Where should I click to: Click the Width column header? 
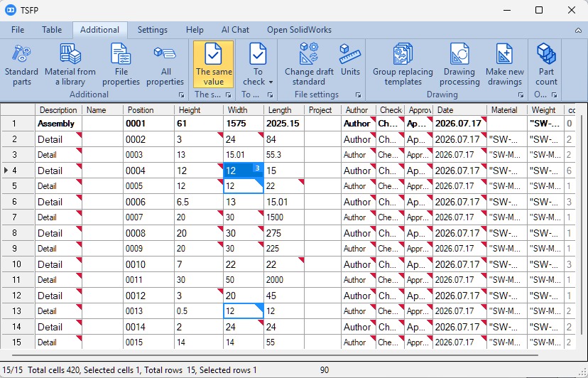coord(244,110)
